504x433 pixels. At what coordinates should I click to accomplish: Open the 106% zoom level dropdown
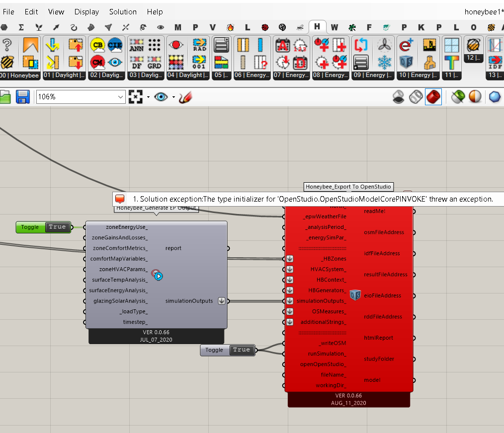(120, 97)
